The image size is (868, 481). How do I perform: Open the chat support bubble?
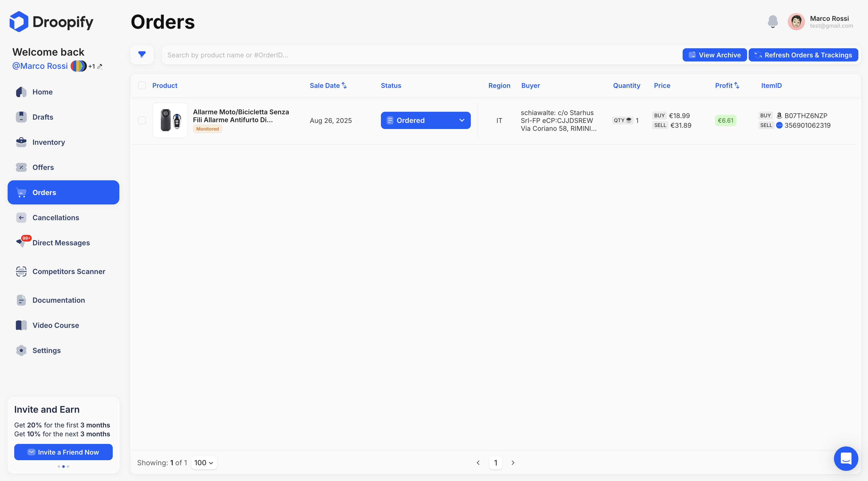pos(846,458)
